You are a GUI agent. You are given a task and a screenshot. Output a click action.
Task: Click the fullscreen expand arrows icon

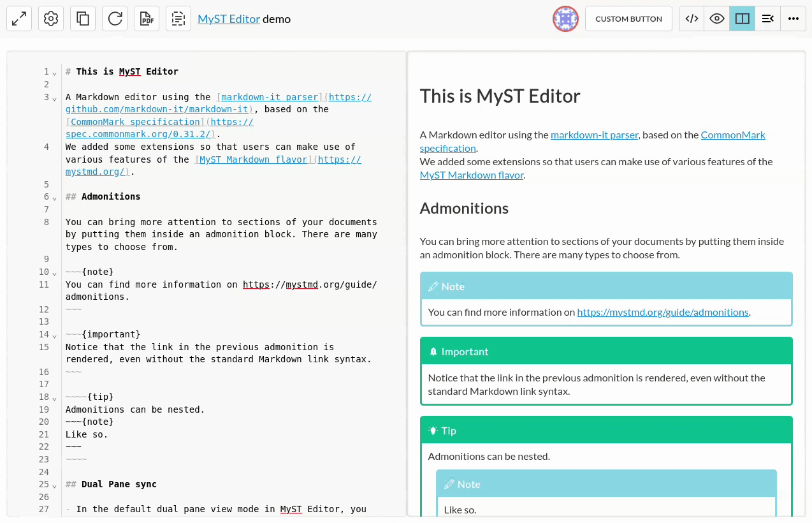tap(19, 18)
